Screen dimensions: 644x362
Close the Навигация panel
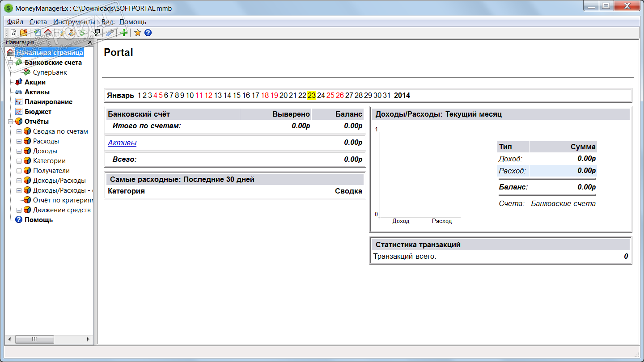tap(89, 42)
